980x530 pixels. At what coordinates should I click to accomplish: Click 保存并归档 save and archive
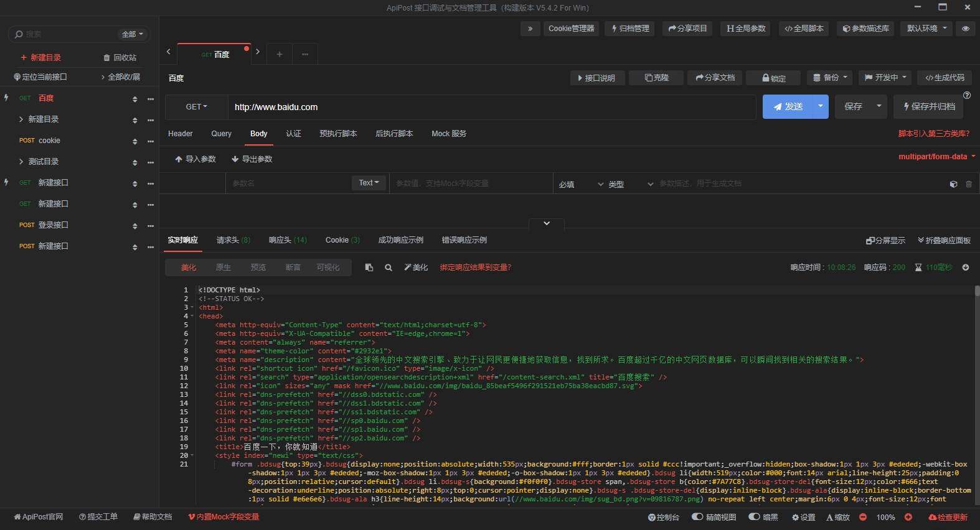pos(928,107)
